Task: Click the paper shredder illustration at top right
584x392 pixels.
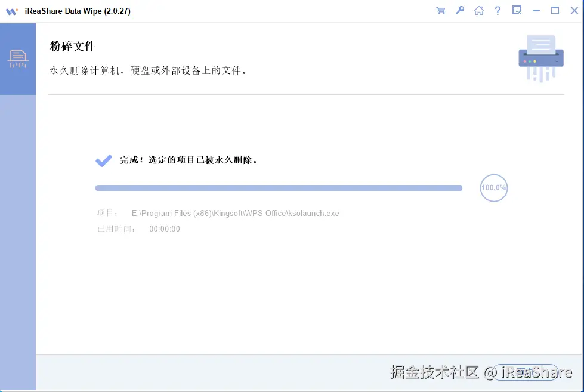Action: tap(540, 58)
